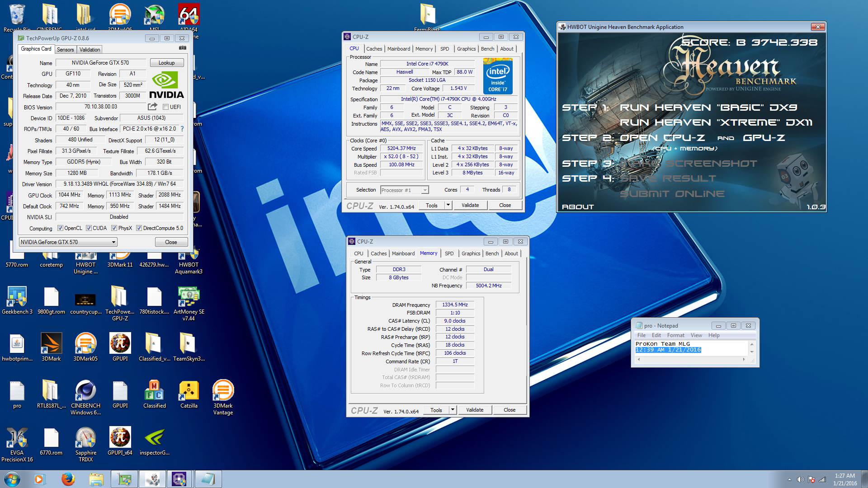The height and width of the screenshot is (488, 868).
Task: Select the countrycup desktop icon
Action: tap(85, 304)
